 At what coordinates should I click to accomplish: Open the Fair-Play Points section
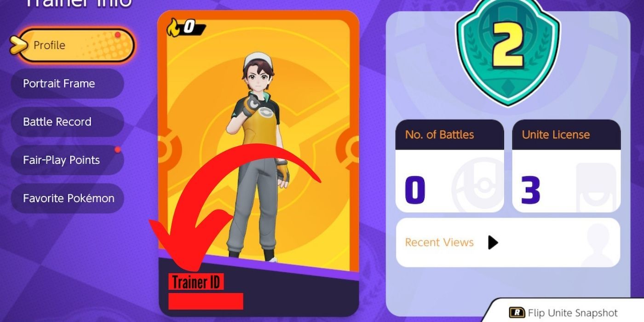tap(67, 160)
